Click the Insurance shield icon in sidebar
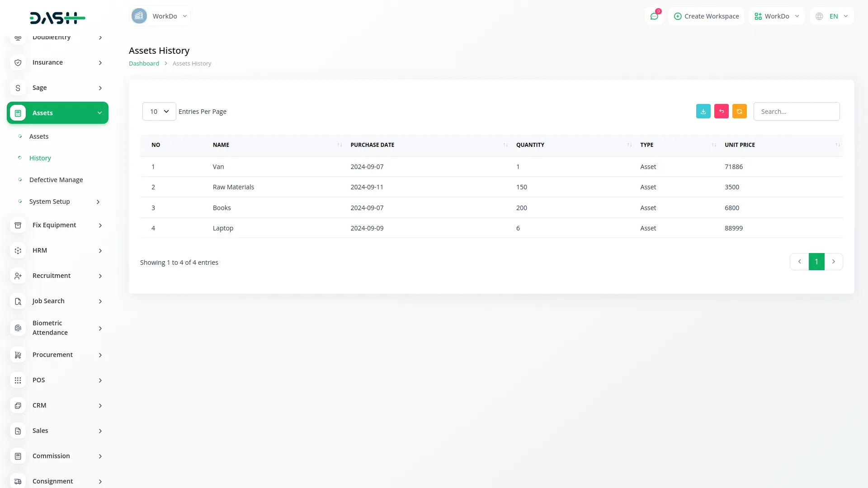Image resolution: width=868 pixels, height=488 pixels. click(x=18, y=62)
